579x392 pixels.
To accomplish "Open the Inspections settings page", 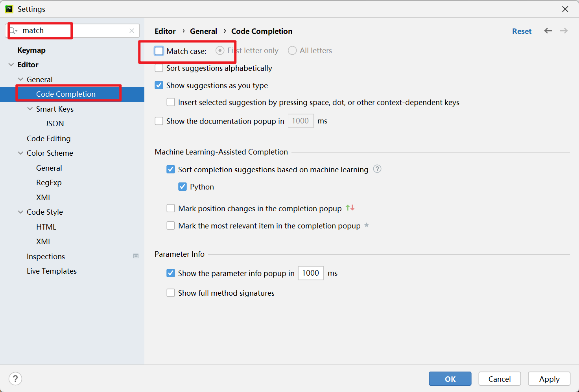I will pyautogui.click(x=46, y=256).
